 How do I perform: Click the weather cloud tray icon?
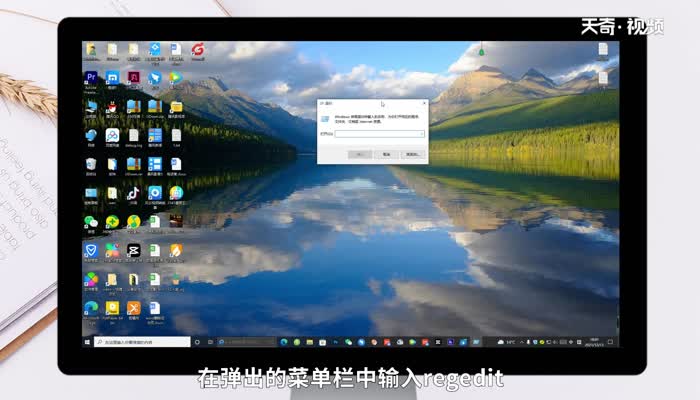(x=500, y=342)
